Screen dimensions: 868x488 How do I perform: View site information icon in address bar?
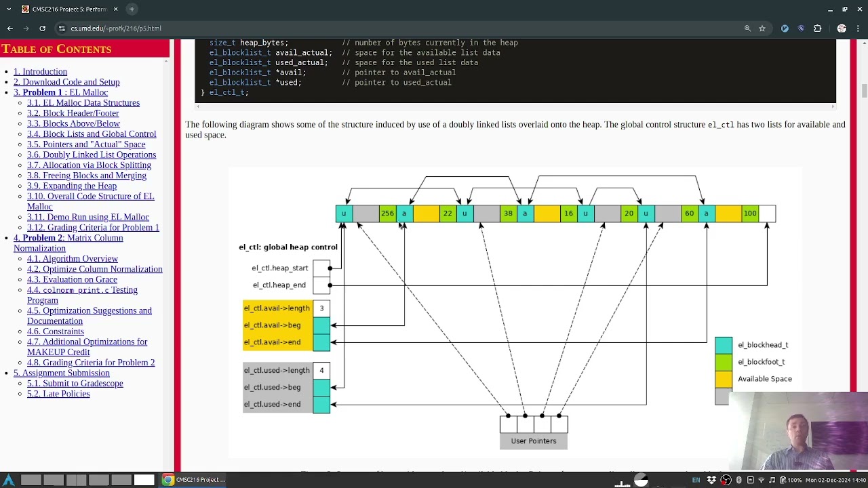[62, 28]
